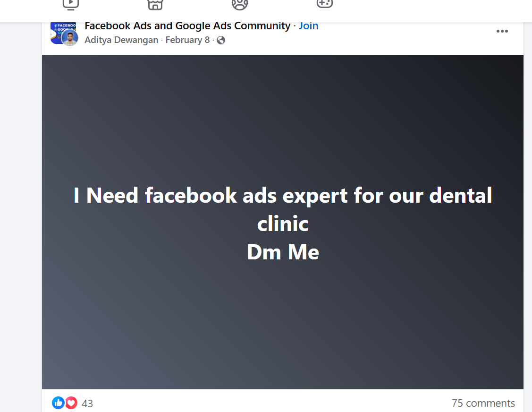Open Facebook Ads and Google Ads Community group
532x412 pixels.
(x=187, y=26)
